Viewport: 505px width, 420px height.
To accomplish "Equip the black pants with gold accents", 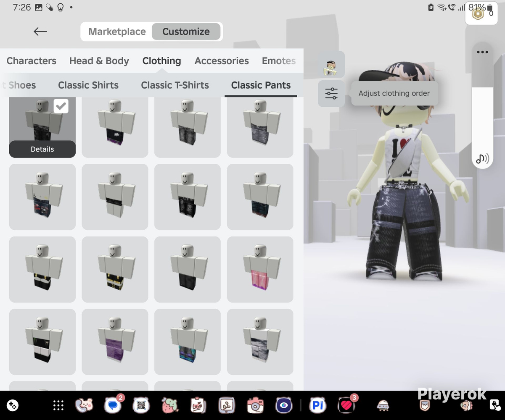I will click(x=115, y=269).
